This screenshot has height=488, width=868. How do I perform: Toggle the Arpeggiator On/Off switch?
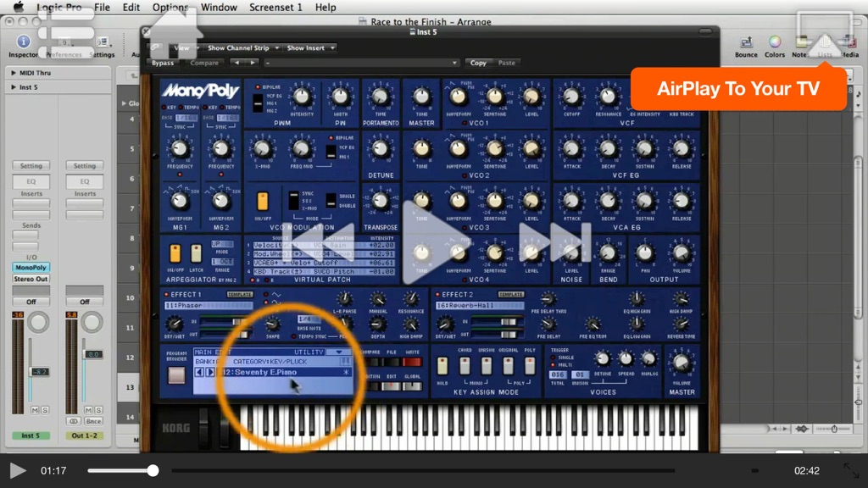point(175,253)
